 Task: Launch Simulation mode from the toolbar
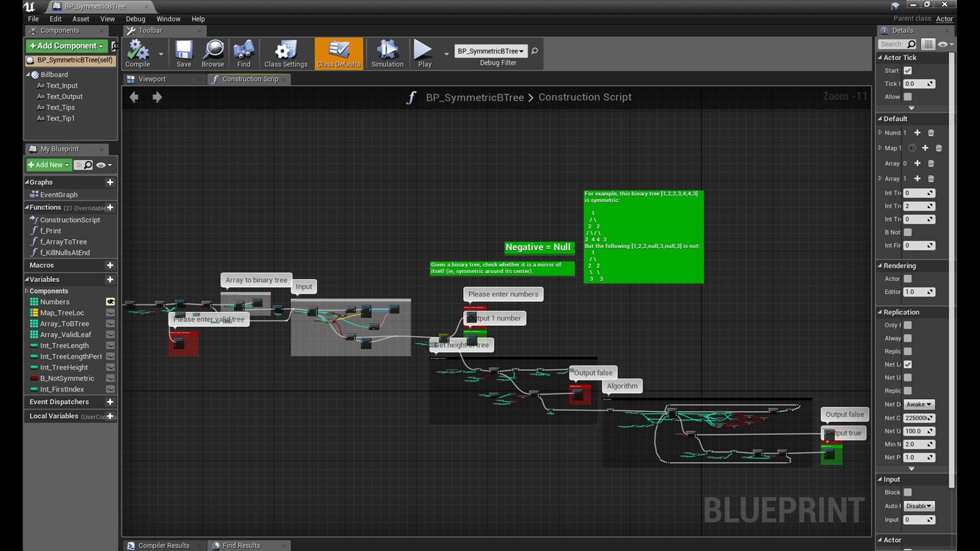(386, 53)
